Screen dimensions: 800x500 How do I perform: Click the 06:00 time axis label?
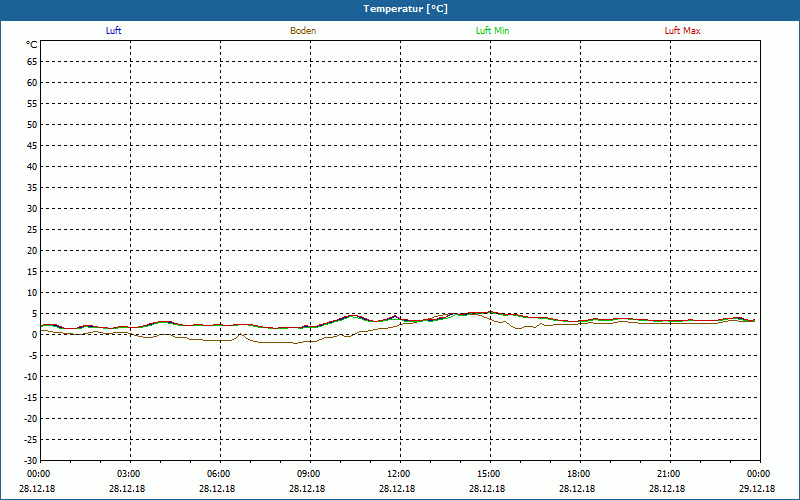[x=218, y=474]
